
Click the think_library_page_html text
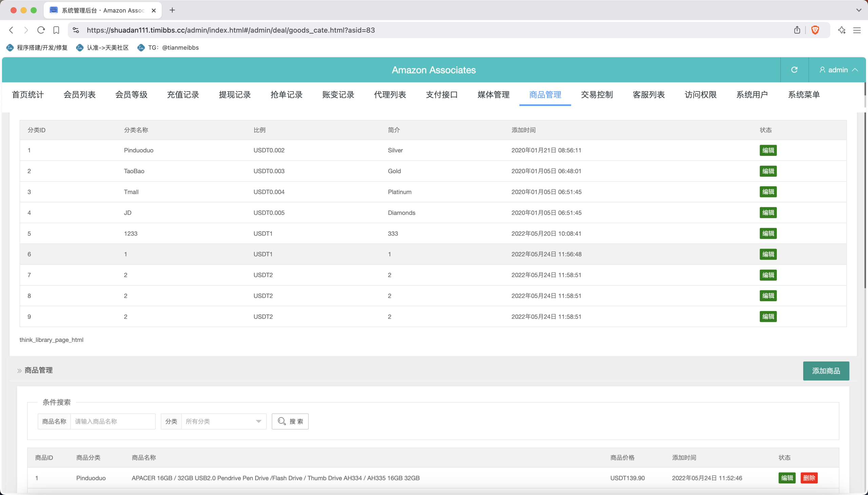pos(51,340)
